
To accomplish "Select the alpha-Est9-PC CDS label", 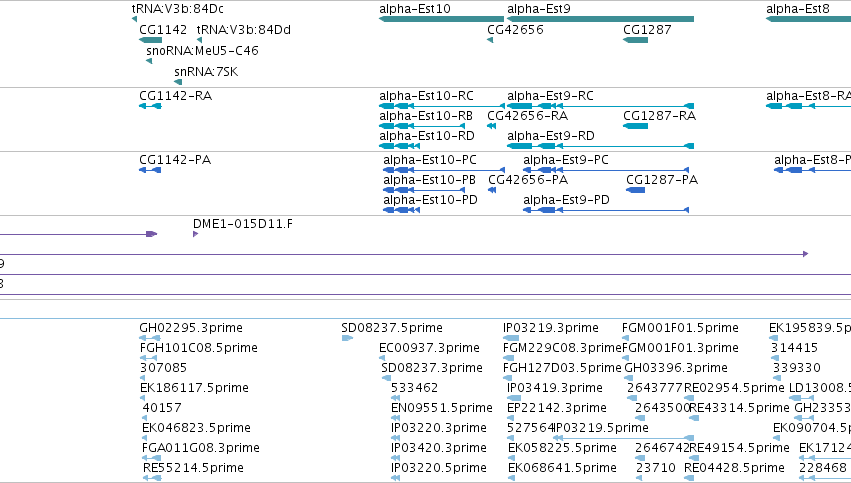I will (566, 160).
